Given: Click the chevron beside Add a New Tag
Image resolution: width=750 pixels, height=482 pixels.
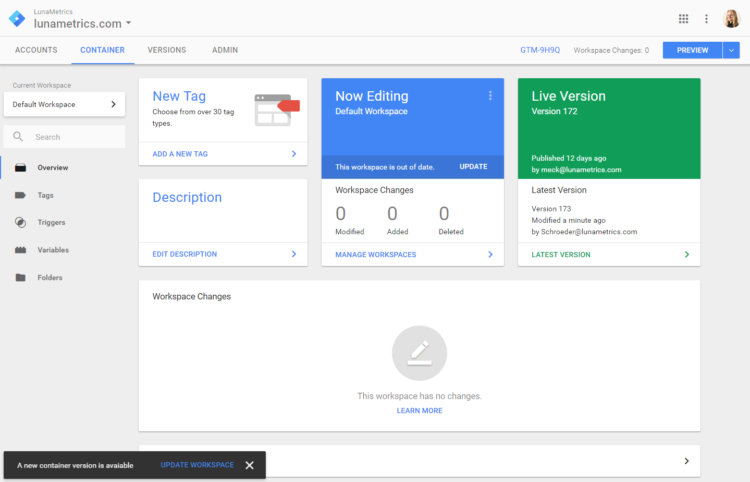Looking at the screenshot, I should coord(294,153).
